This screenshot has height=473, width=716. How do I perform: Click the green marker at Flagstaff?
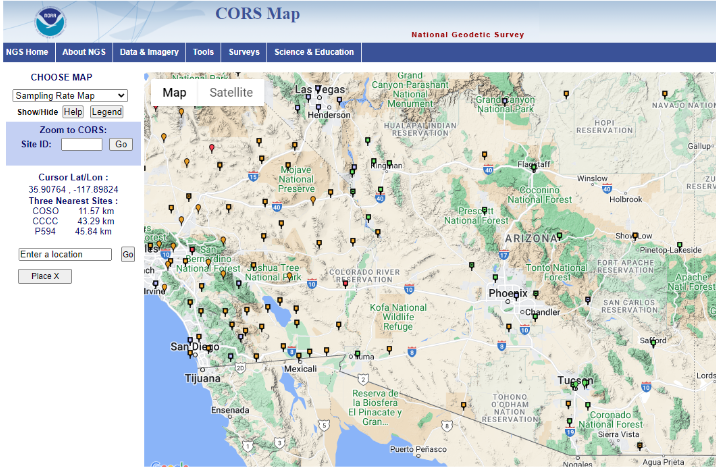coord(533,168)
